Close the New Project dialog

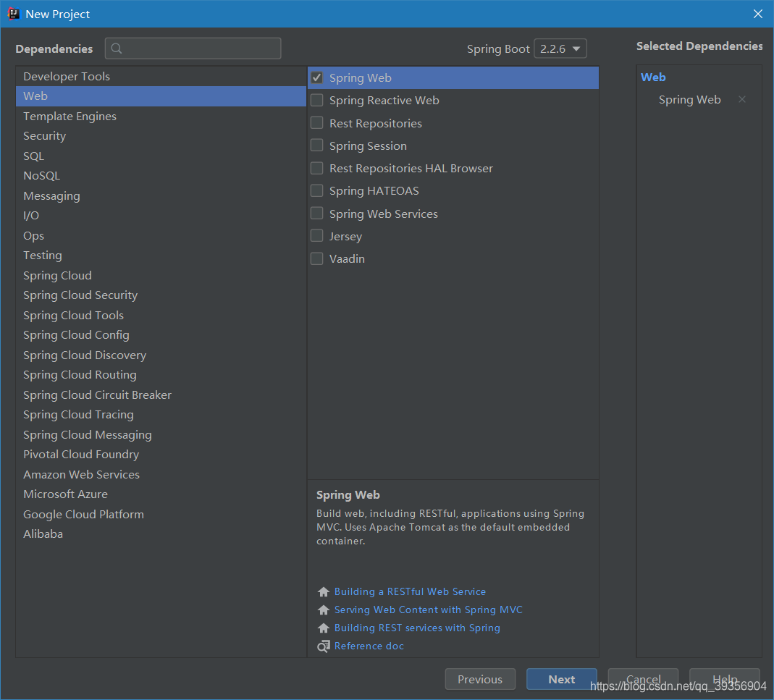(x=758, y=14)
